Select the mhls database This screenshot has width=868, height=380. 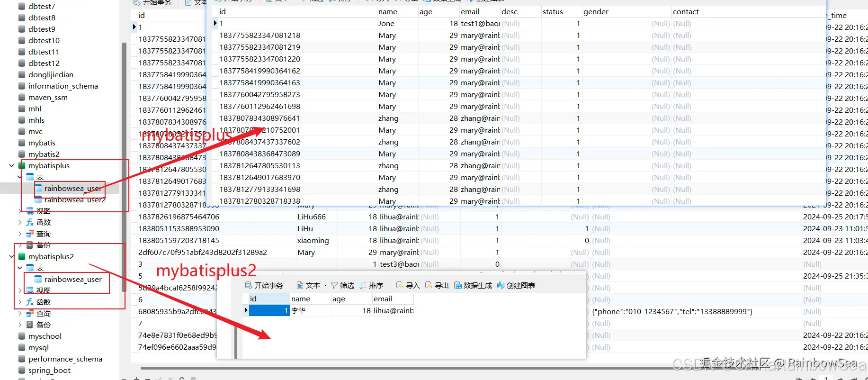click(x=36, y=120)
